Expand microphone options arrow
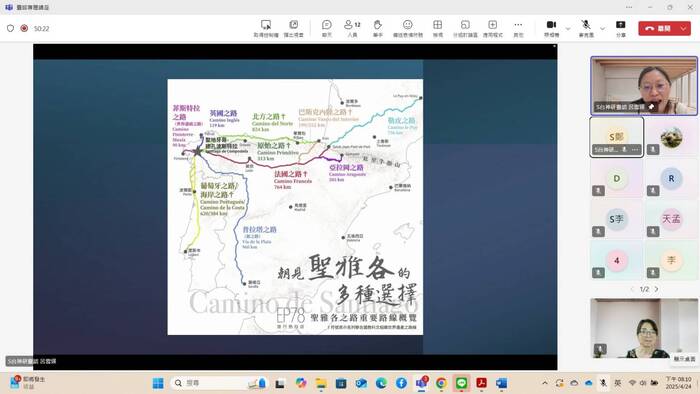This screenshot has height=394, width=700. pyautogui.click(x=602, y=29)
